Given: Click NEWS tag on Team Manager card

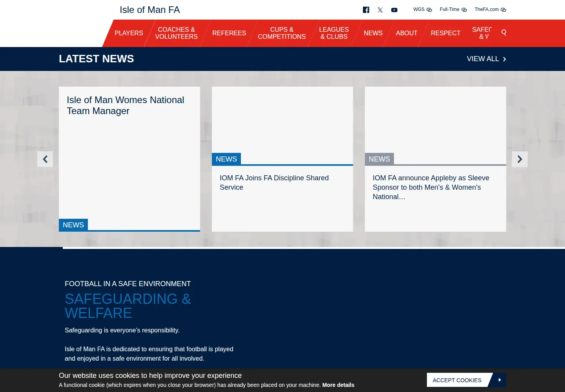Looking at the screenshot, I should pyautogui.click(x=73, y=225).
